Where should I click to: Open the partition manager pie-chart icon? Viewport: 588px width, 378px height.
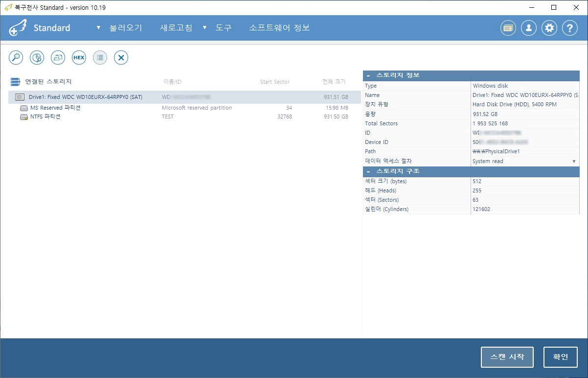[x=37, y=57]
